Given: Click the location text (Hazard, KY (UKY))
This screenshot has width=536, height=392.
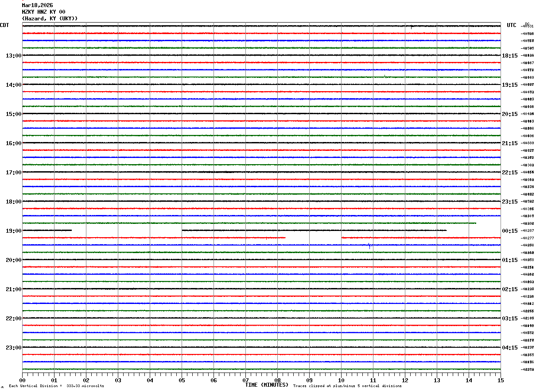Looking at the screenshot, I should pos(50,19).
